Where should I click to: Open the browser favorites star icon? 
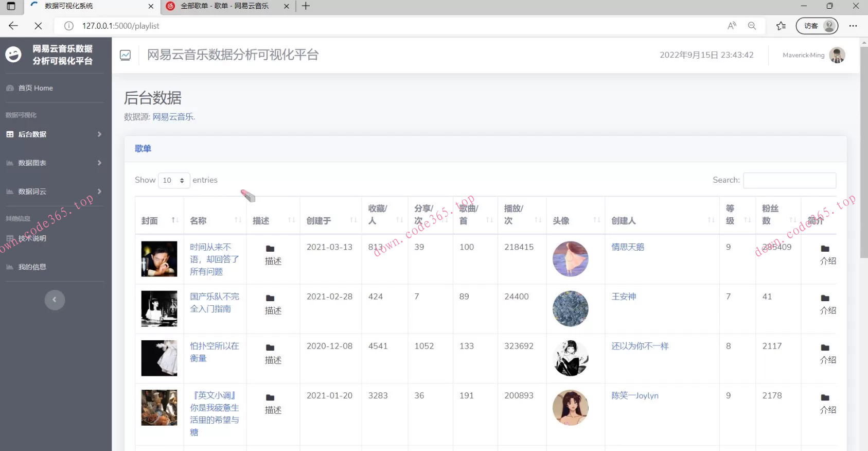click(x=781, y=26)
